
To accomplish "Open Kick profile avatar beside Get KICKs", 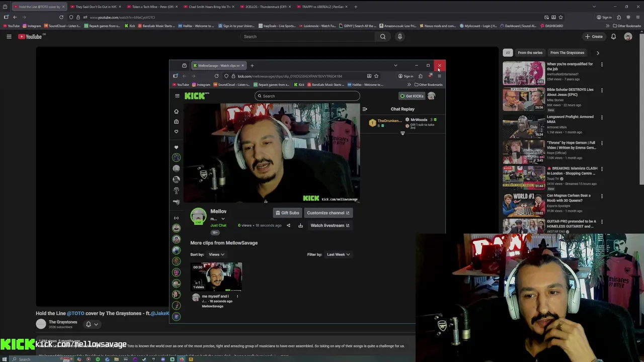I will click(x=432, y=96).
